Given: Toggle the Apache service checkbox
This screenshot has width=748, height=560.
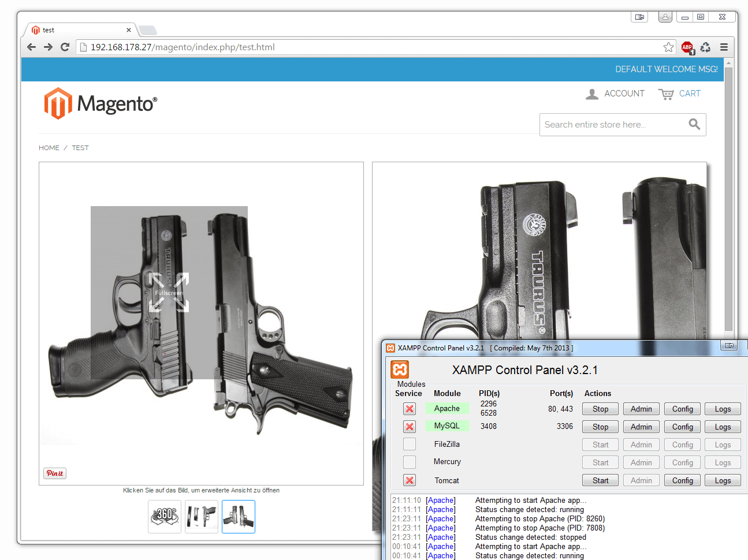Looking at the screenshot, I should [x=410, y=409].
